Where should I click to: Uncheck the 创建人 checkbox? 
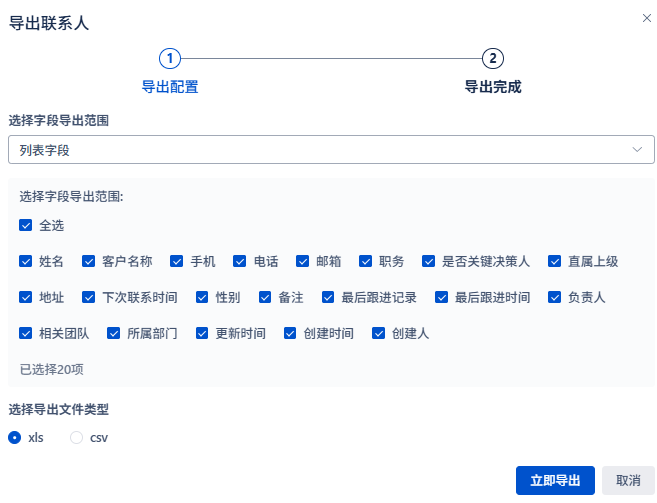[378, 333]
